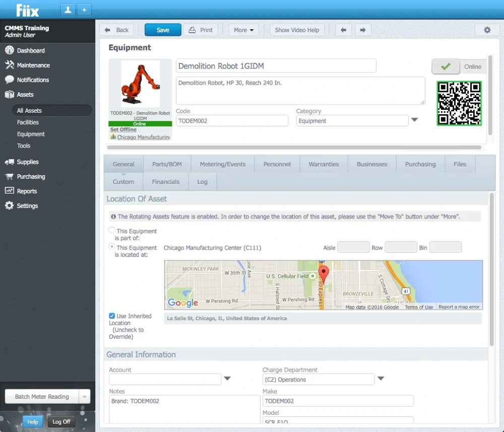Open the More dropdown menu
Screen dimensions: 504x432
[x=243, y=30]
